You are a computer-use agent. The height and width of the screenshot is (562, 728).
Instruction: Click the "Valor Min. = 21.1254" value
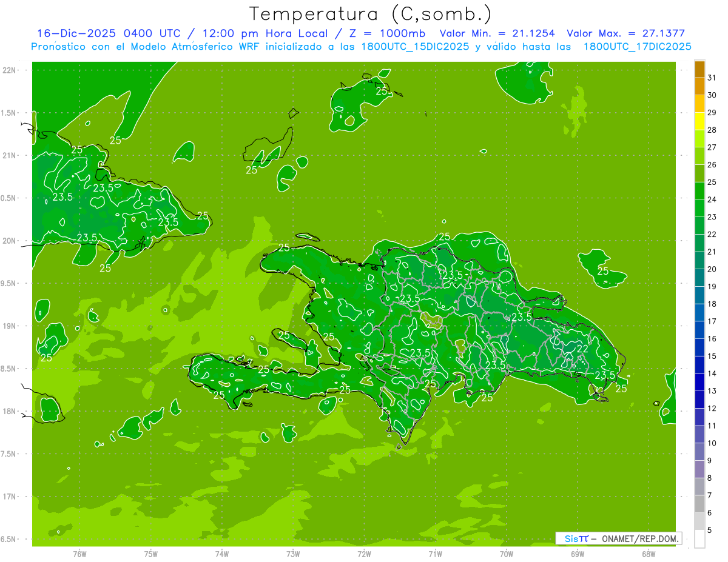tap(497, 33)
